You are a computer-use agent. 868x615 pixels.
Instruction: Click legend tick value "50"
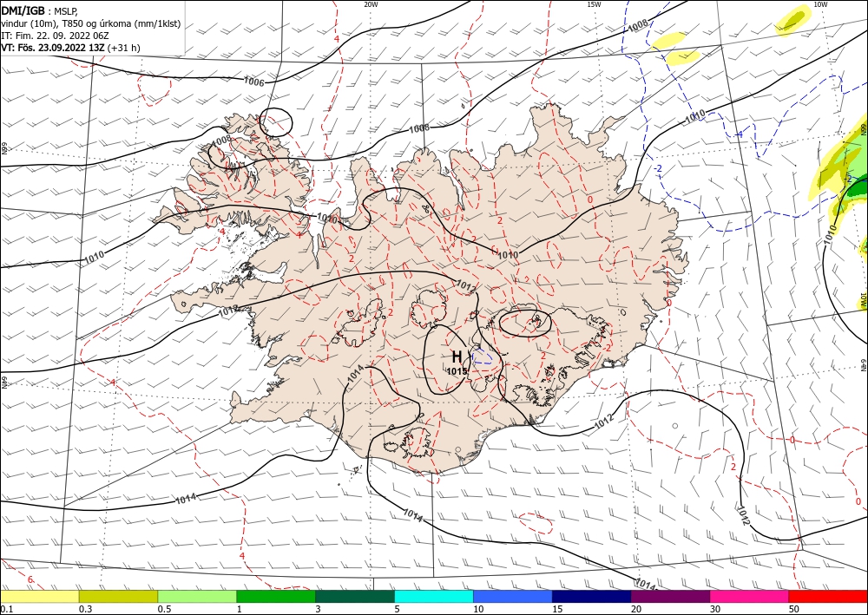[x=794, y=609]
